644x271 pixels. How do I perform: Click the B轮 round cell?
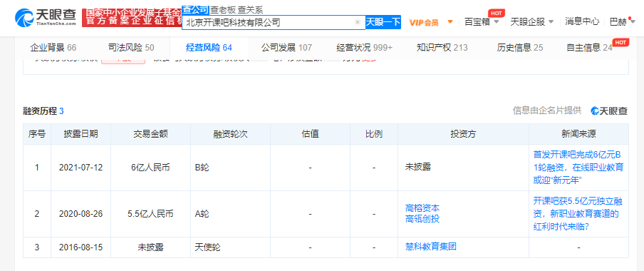pos(230,168)
